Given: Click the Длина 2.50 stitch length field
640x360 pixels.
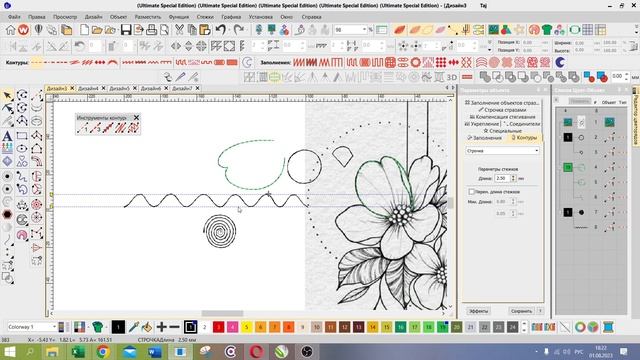Looking at the screenshot, I should tap(502, 178).
